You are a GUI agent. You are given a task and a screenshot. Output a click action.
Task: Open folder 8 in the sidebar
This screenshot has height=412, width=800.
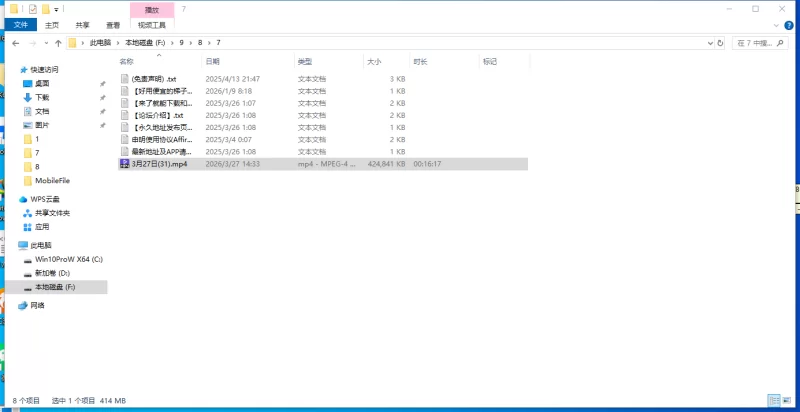coord(37,167)
